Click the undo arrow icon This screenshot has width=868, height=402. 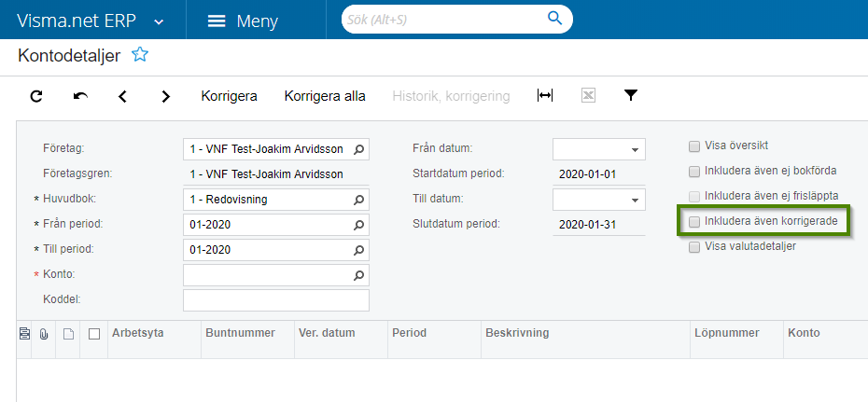pos(80,96)
